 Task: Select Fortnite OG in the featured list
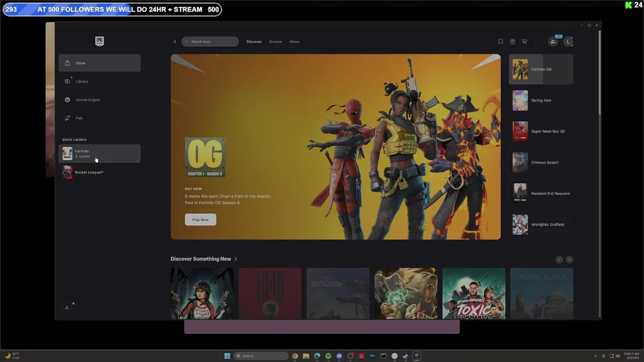point(541,69)
